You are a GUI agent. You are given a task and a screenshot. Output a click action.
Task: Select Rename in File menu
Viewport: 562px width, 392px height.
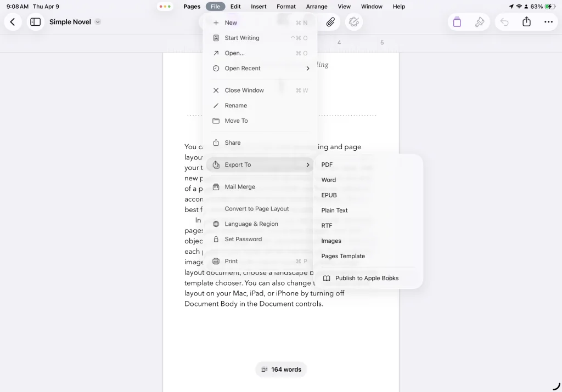260,106
